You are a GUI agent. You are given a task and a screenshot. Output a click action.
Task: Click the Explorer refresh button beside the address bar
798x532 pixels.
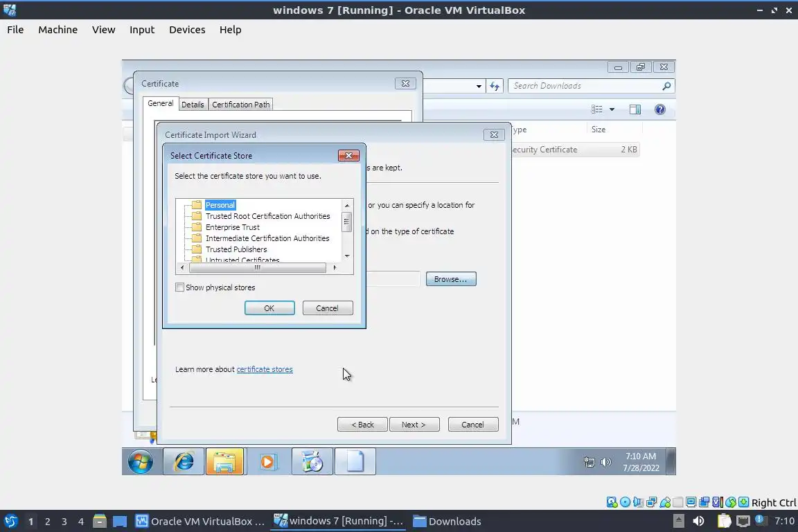(495, 86)
